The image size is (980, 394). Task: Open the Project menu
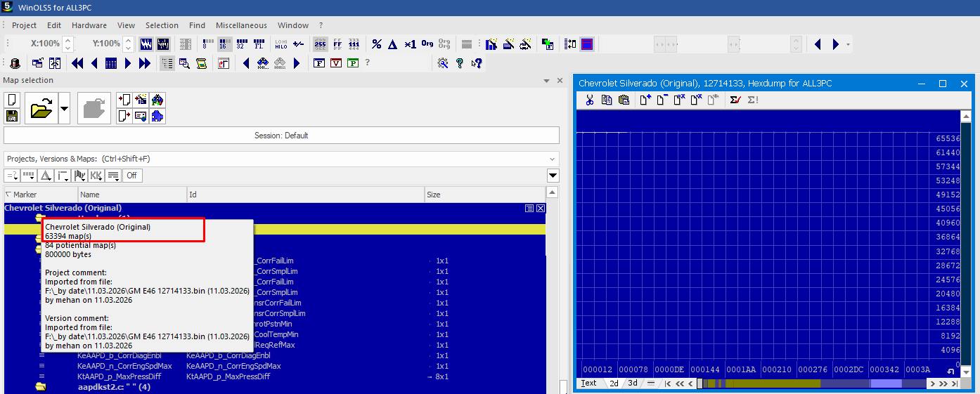[24, 25]
